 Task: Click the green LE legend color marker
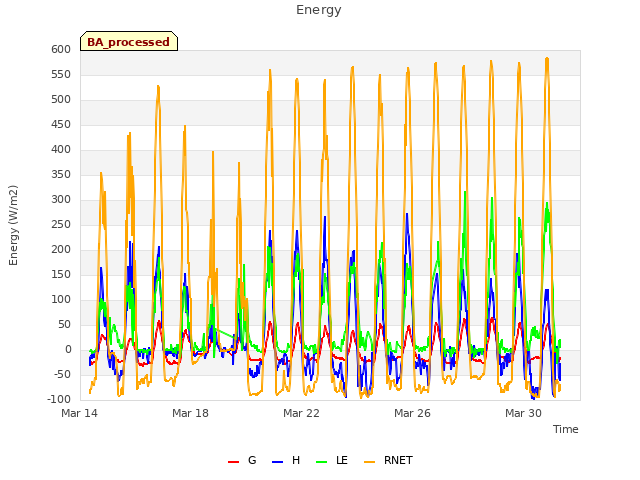click(322, 462)
